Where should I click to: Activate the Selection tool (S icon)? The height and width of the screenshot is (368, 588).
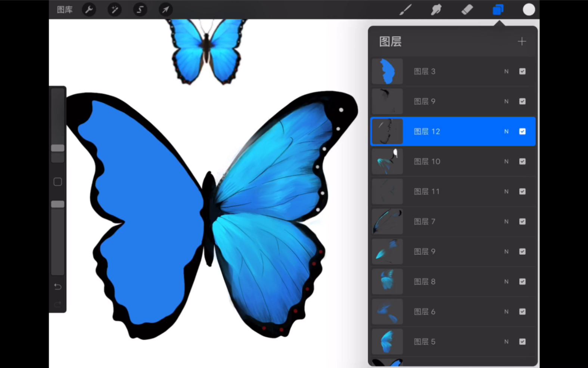click(x=140, y=10)
